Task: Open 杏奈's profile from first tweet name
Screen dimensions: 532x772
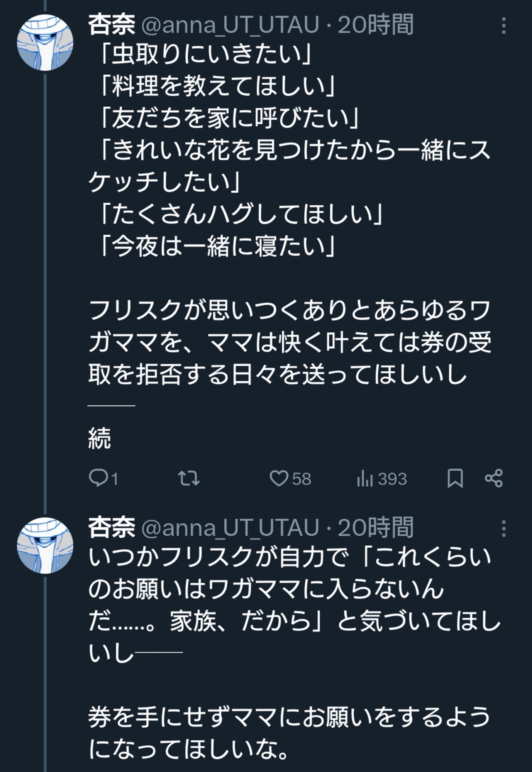Action: (112, 25)
